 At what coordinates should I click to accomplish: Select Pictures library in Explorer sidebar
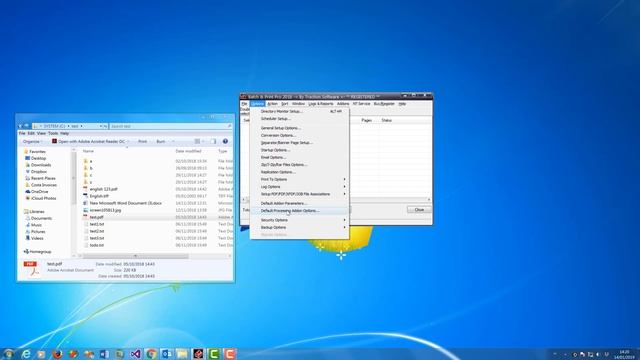pyautogui.click(x=38, y=231)
